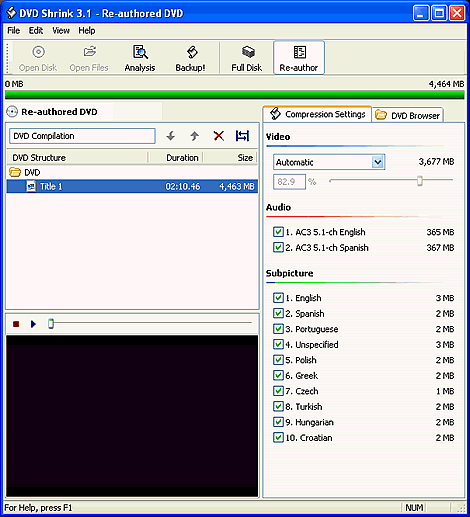Stop the video preview

(x=16, y=324)
